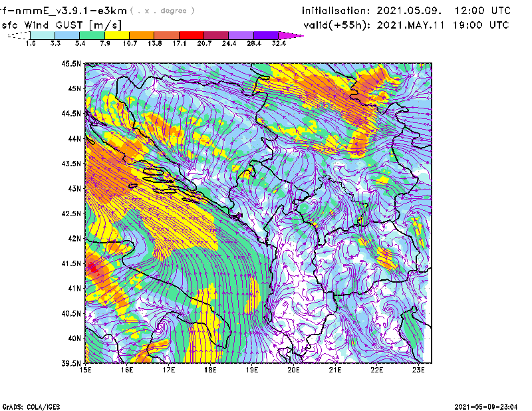Click latitude label 42.5N
532x411 pixels.
pyautogui.click(x=71, y=213)
